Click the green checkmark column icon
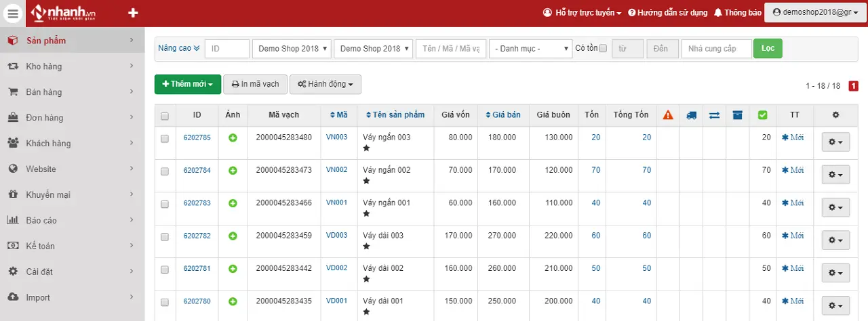Viewport: 868px width, 321px height. point(762,115)
